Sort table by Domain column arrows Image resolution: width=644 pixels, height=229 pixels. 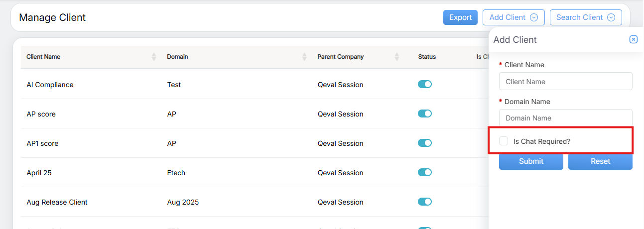tap(304, 57)
